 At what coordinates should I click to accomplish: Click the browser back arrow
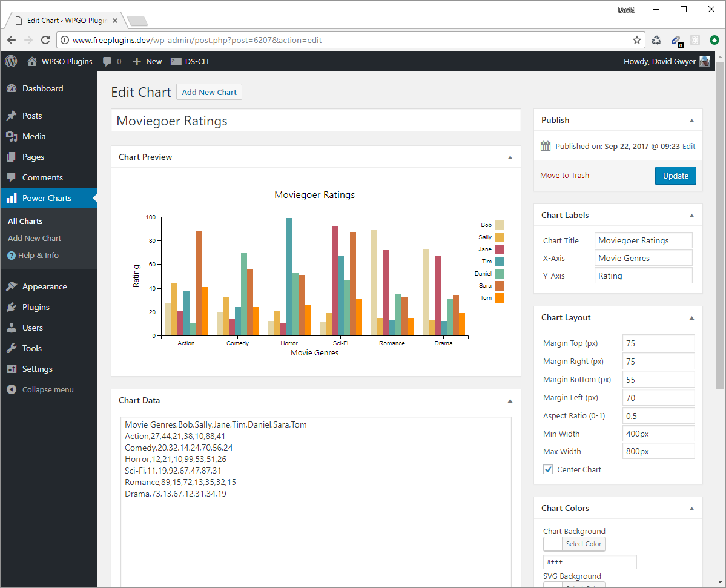[12, 40]
